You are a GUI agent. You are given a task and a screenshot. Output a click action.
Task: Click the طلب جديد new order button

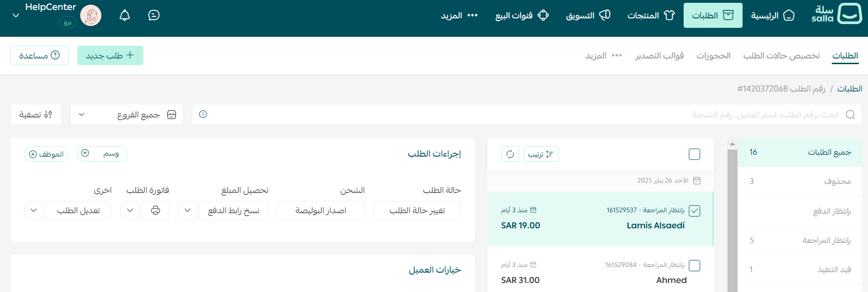[x=110, y=56]
